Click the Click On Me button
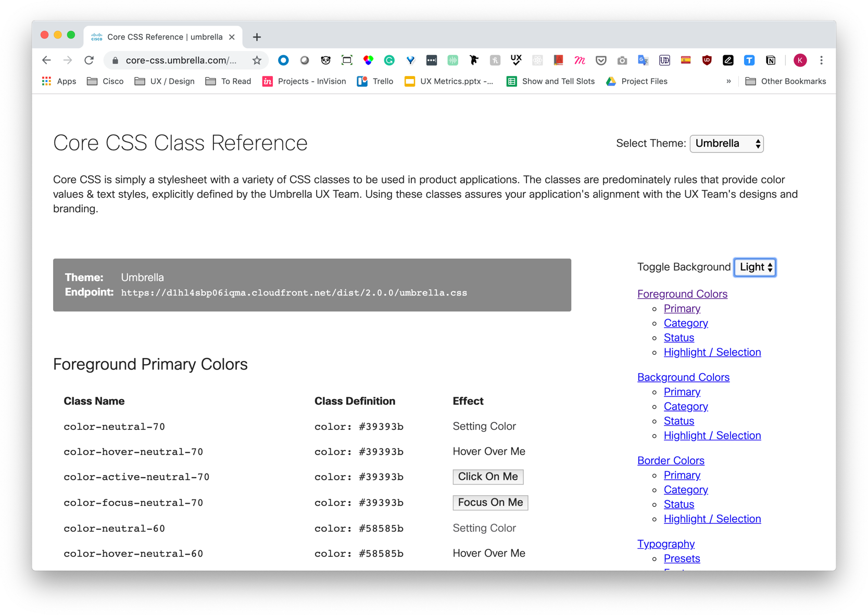Image resolution: width=868 pixels, height=615 pixels. pyautogui.click(x=488, y=477)
